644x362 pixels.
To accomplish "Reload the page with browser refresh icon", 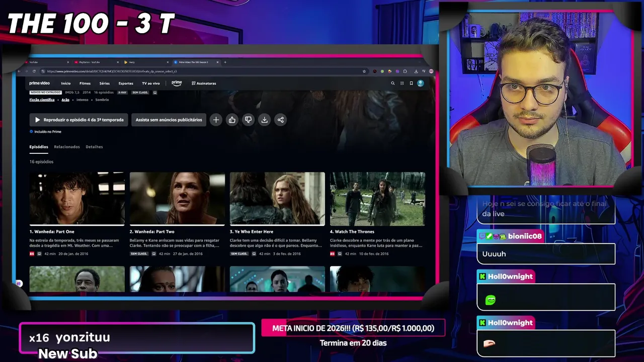I will (34, 71).
